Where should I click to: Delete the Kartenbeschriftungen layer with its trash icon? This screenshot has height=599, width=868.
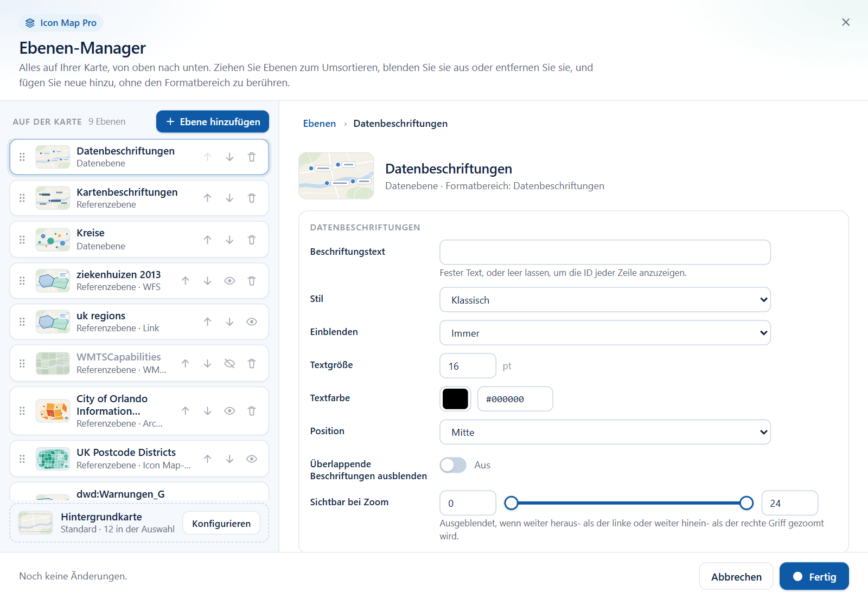point(252,198)
